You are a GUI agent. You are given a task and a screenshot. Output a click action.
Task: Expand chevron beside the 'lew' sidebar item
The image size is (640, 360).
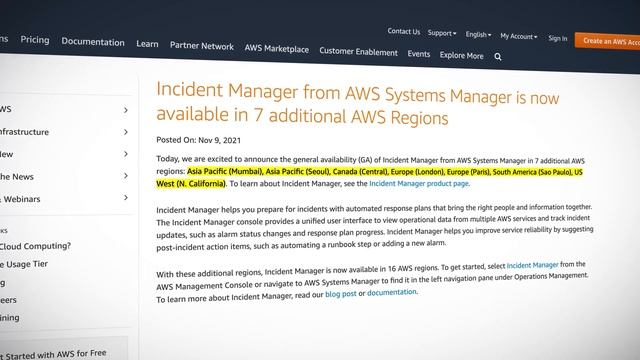click(126, 154)
